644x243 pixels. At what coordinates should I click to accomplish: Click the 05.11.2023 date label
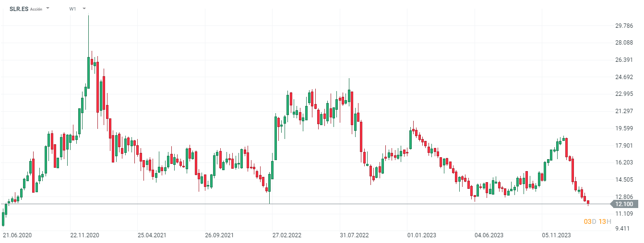(x=556, y=235)
